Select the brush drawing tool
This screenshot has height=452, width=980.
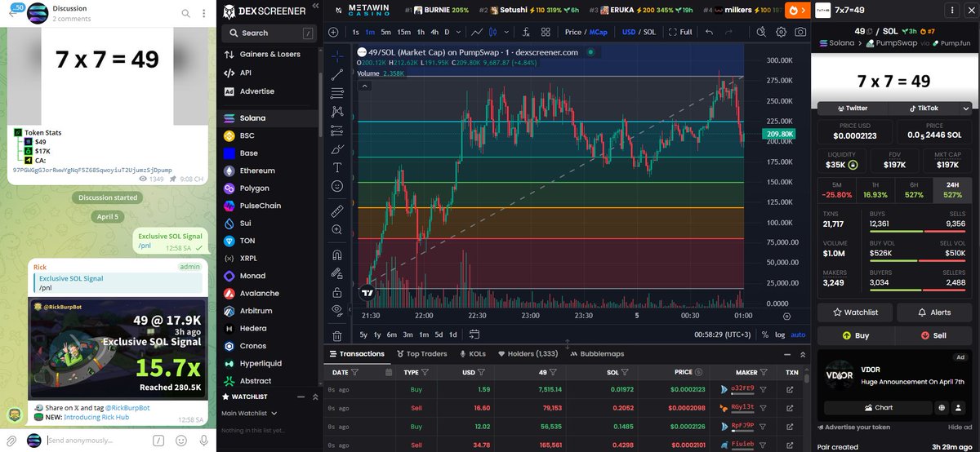[x=338, y=148]
